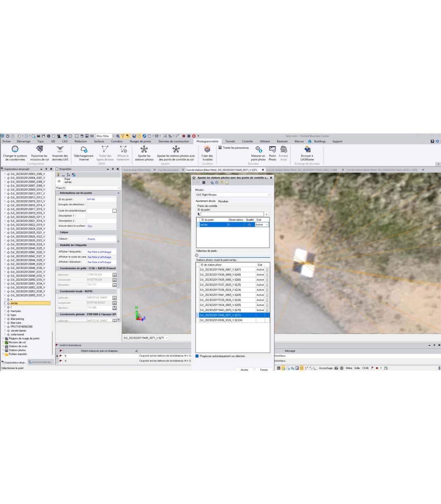
Task: Toggle Accrochage in the status bar
Action: pyautogui.click(x=326, y=368)
